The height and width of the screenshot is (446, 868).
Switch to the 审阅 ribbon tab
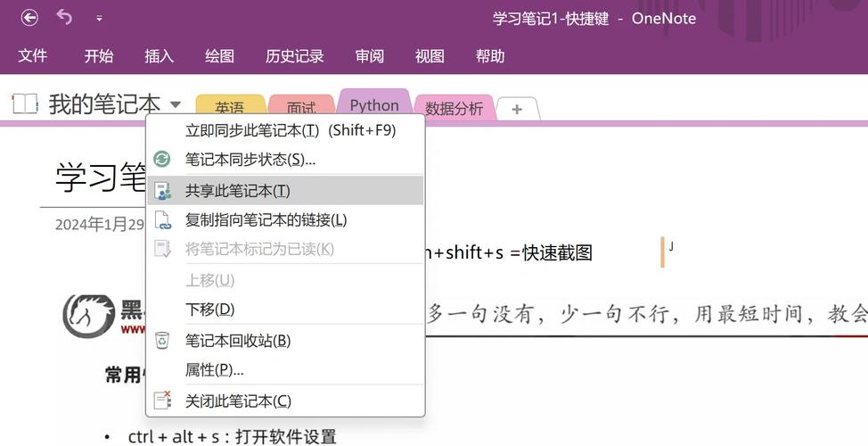(369, 55)
